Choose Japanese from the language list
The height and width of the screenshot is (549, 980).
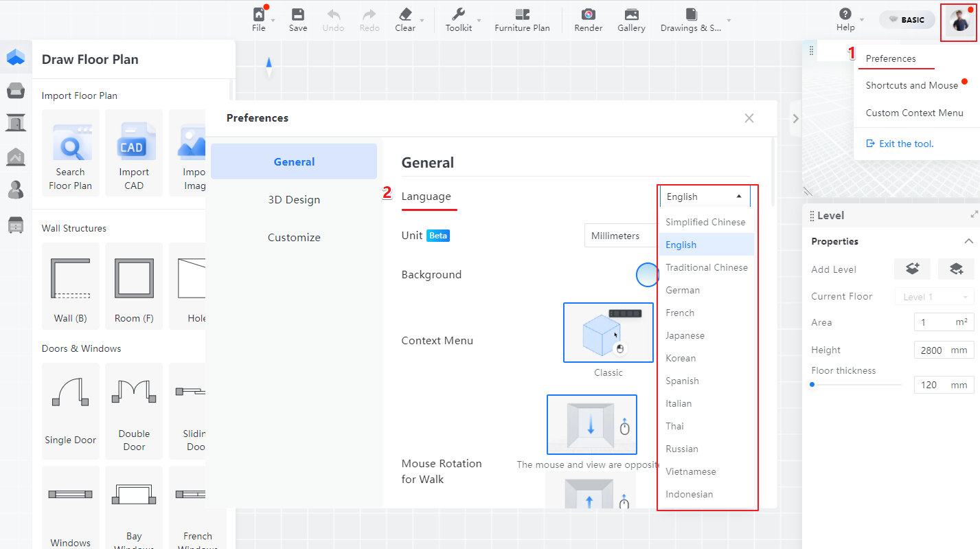click(x=685, y=335)
